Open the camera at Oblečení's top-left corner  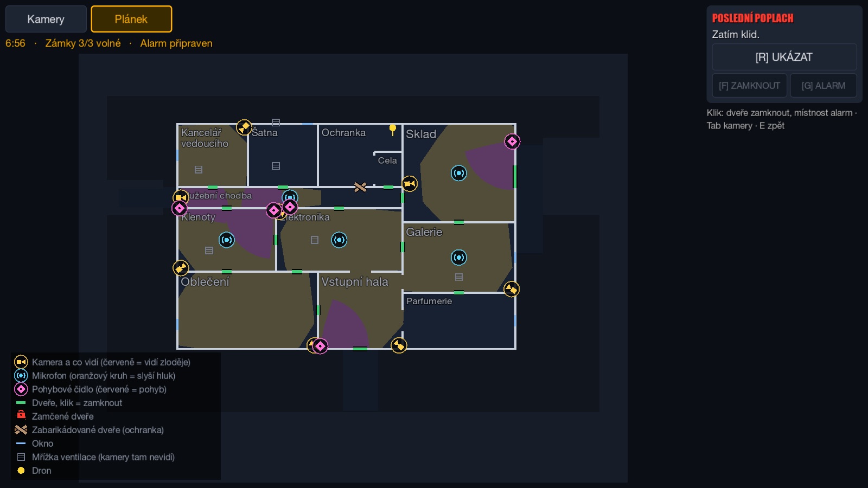181,268
